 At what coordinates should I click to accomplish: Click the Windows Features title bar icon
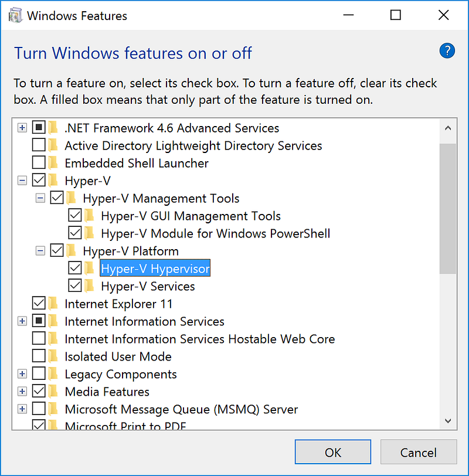pyautogui.click(x=15, y=15)
